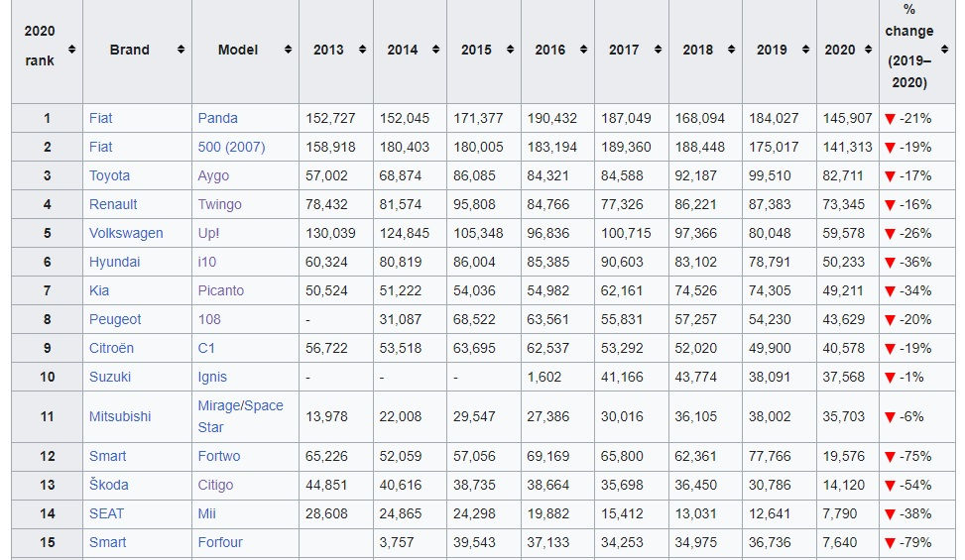
Task: Open the Forfour model link
Action: tap(220, 542)
